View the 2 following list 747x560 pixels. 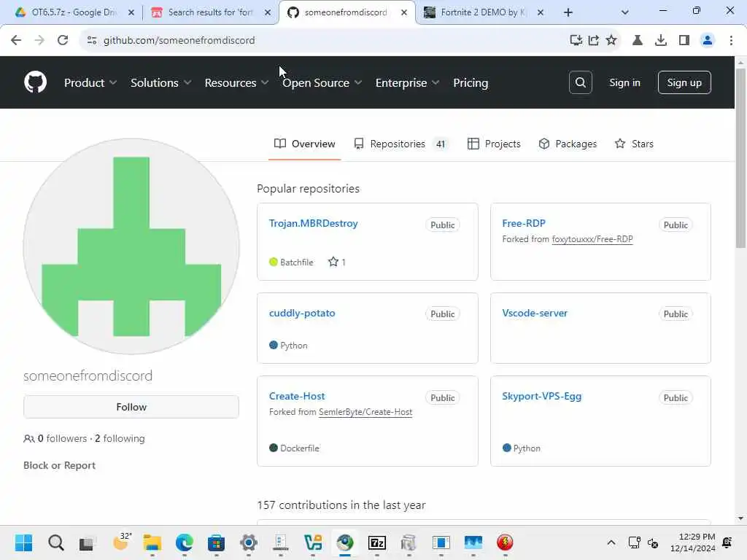click(120, 438)
